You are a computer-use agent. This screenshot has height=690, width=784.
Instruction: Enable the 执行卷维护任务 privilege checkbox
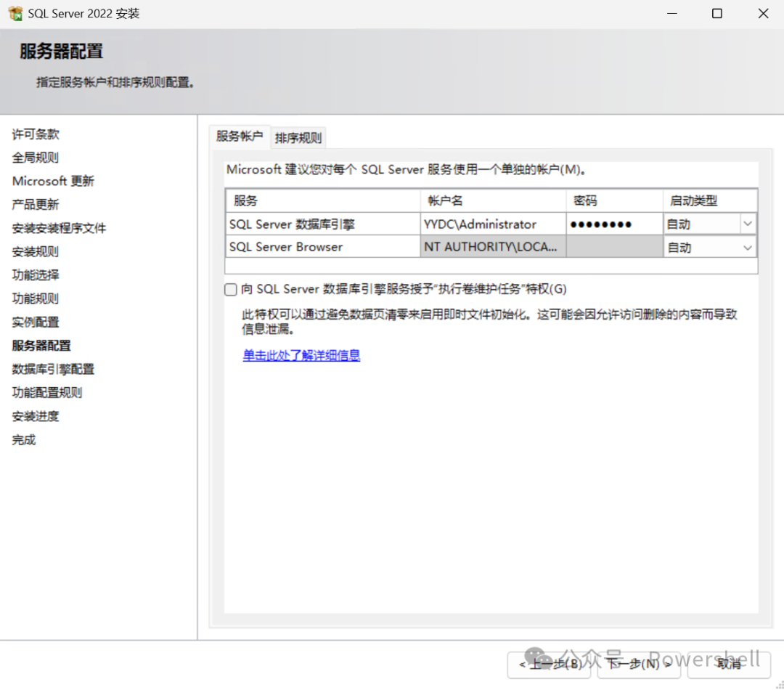231,289
